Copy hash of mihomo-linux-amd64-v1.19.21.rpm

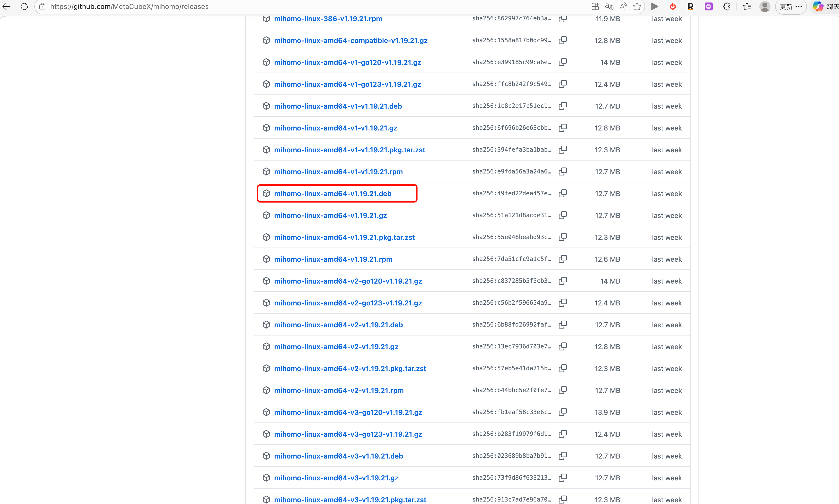(x=562, y=259)
